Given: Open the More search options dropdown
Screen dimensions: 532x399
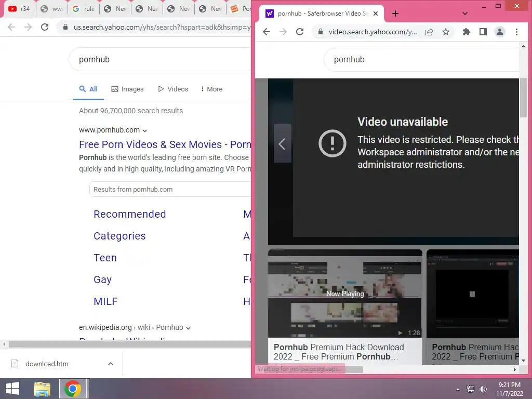Looking at the screenshot, I should pos(211,89).
